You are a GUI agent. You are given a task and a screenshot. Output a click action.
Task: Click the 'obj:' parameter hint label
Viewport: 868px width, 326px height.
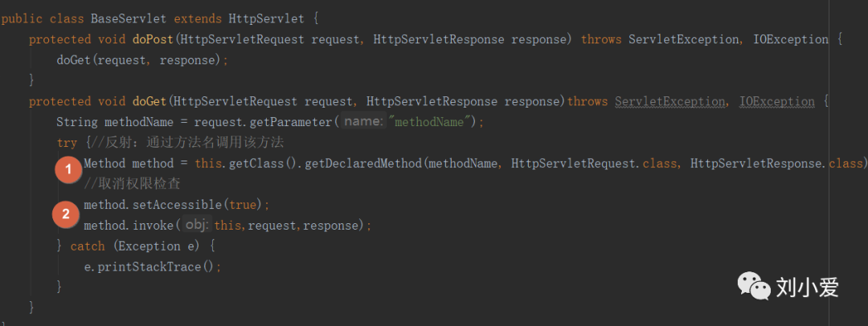pyautogui.click(x=197, y=226)
